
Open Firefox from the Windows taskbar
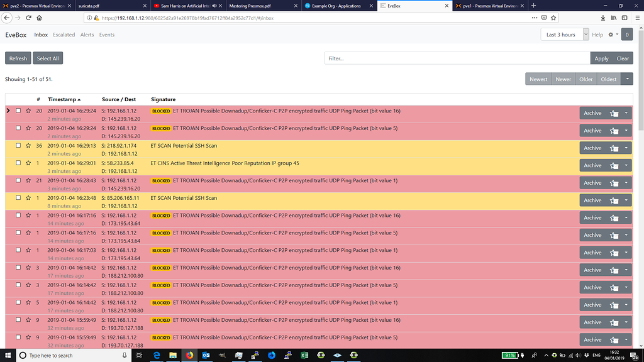tap(189, 355)
